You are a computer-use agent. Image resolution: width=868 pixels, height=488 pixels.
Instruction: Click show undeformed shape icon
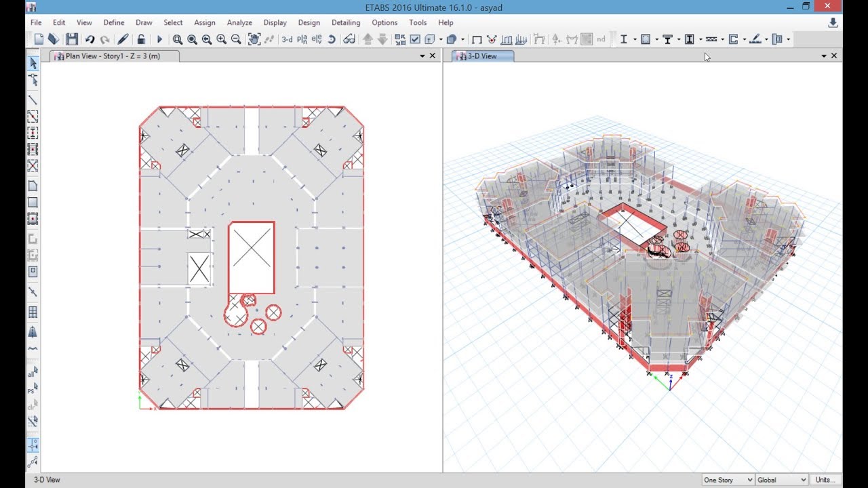click(x=477, y=39)
